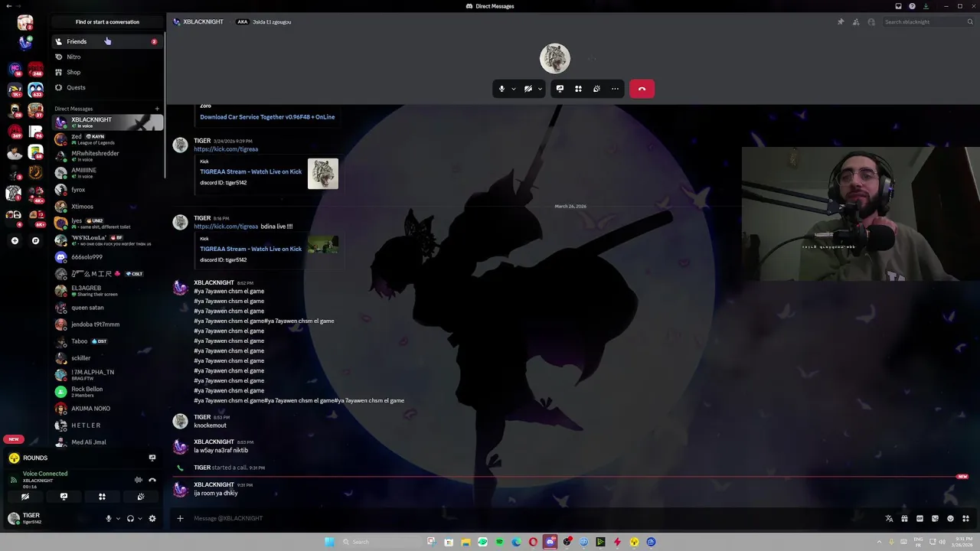Open more call options (three dots)
Image resolution: width=980 pixels, height=551 pixels.
615,89
